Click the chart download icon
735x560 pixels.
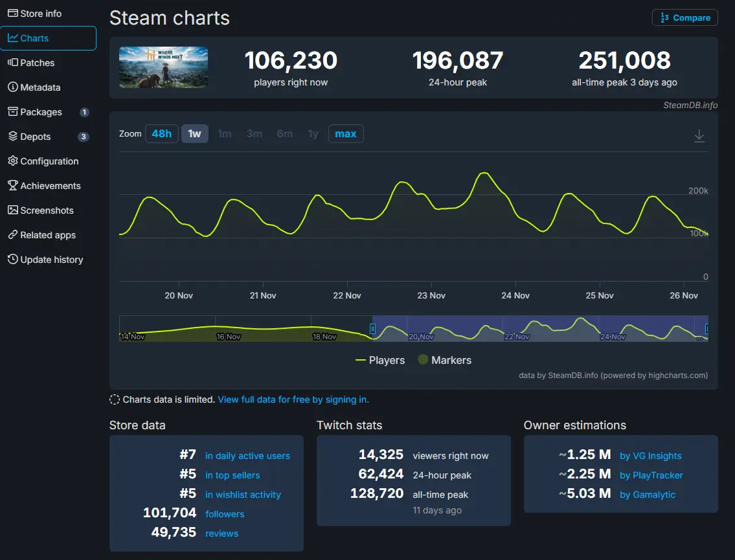[x=699, y=136]
